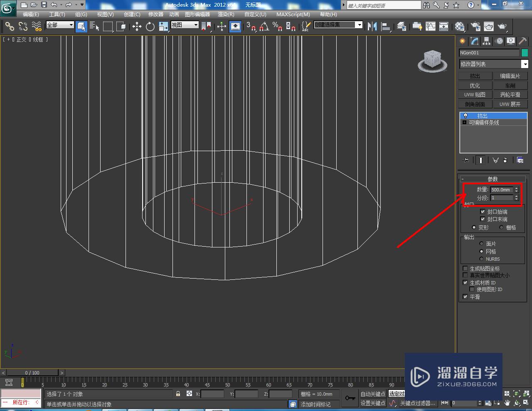Click the 0 / 100 time slider
This screenshot has height=411, width=532.
32,373
